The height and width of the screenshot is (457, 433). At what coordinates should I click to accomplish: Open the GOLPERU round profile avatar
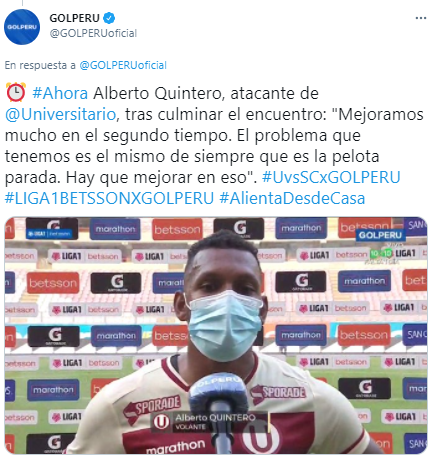22,27
